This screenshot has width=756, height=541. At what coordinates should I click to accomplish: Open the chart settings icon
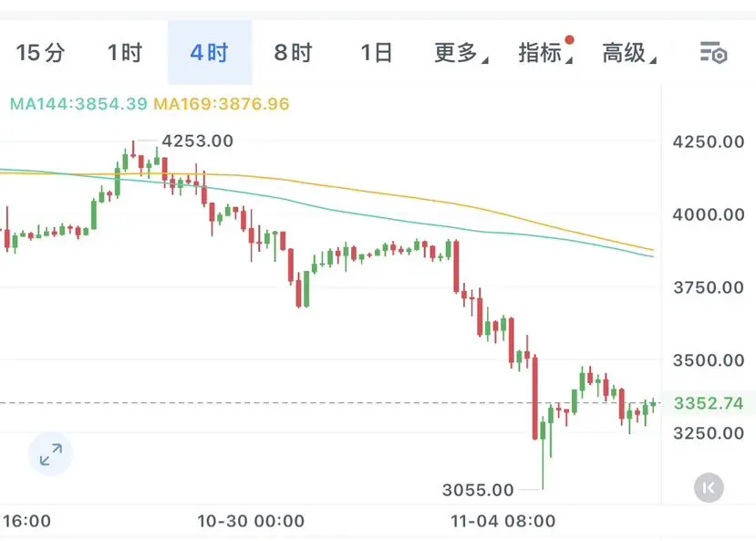coord(713,53)
